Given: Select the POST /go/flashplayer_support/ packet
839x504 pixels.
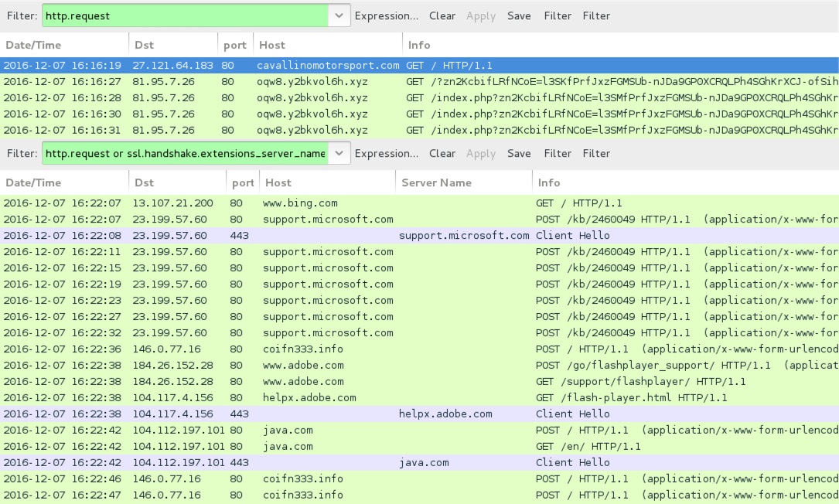Looking at the screenshot, I should (x=419, y=365).
